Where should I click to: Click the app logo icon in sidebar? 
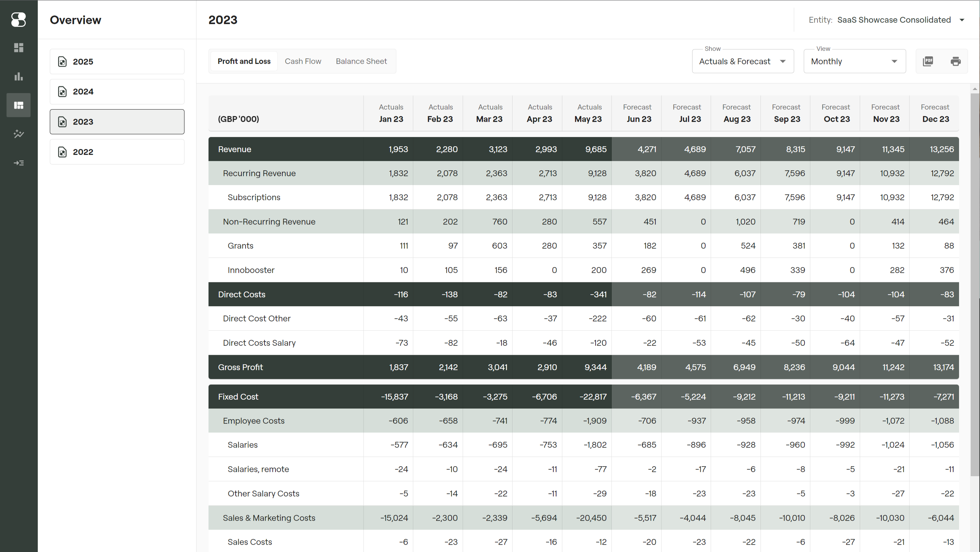(18, 20)
